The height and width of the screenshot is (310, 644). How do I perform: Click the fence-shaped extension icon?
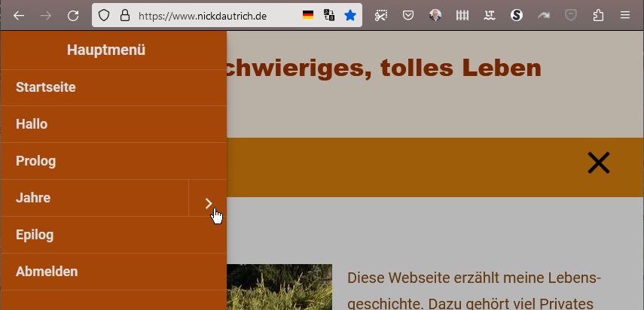[x=462, y=16]
